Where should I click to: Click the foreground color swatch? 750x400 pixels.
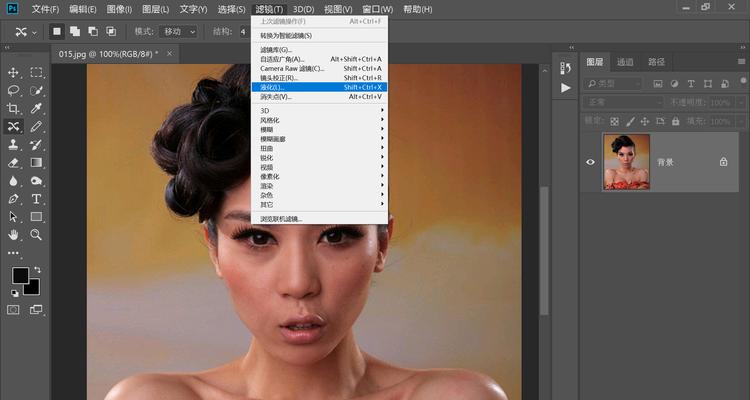pyautogui.click(x=20, y=276)
